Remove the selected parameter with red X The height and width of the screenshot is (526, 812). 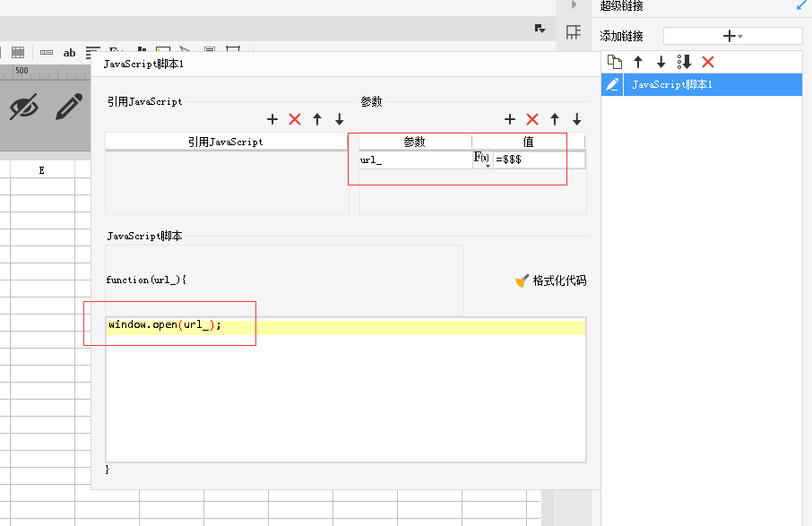click(x=531, y=119)
